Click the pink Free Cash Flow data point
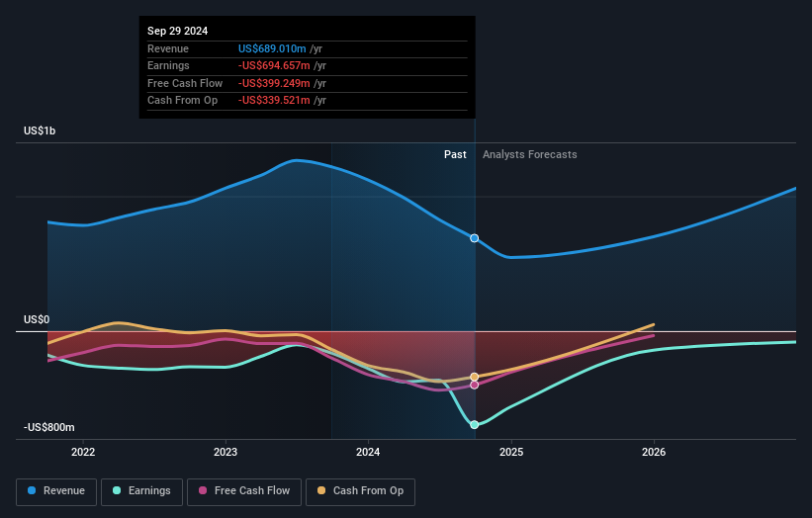This screenshot has width=812, height=518. [x=475, y=385]
